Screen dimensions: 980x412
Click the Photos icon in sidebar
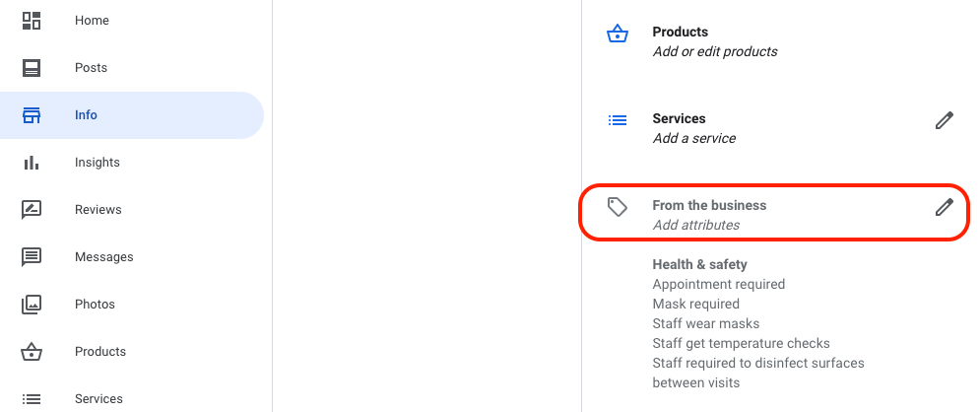(x=32, y=305)
